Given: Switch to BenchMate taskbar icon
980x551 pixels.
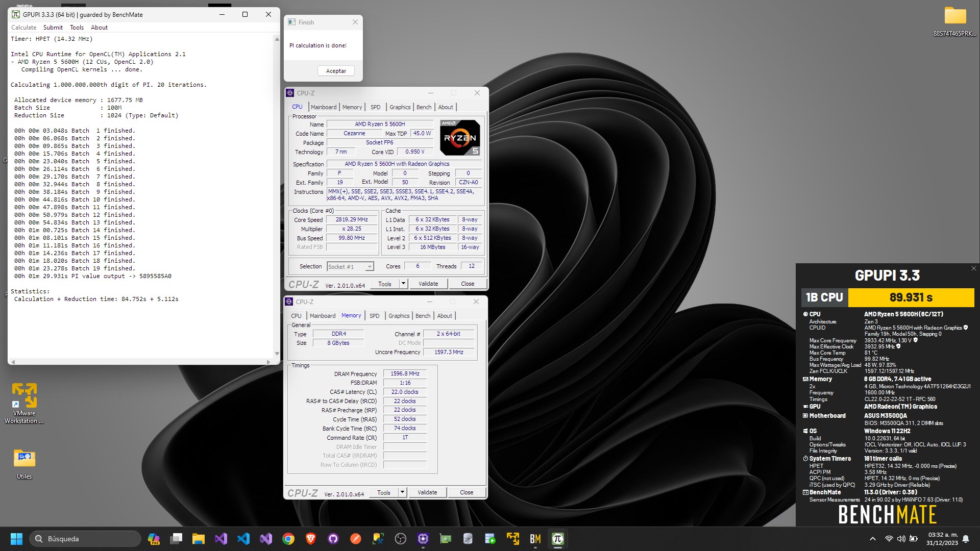Looking at the screenshot, I should coord(535,539).
